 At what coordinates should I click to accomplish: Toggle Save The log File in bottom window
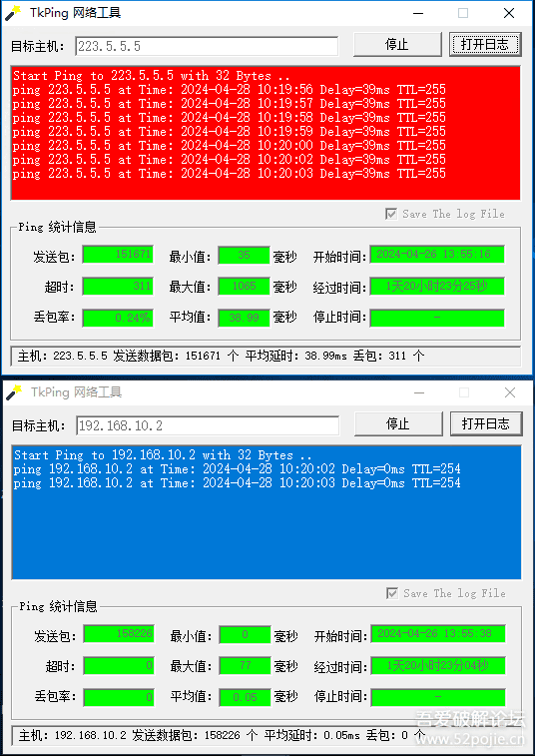392,593
